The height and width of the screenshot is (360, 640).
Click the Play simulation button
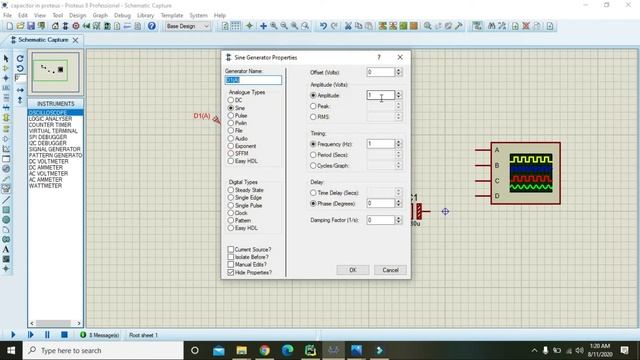tap(13, 335)
